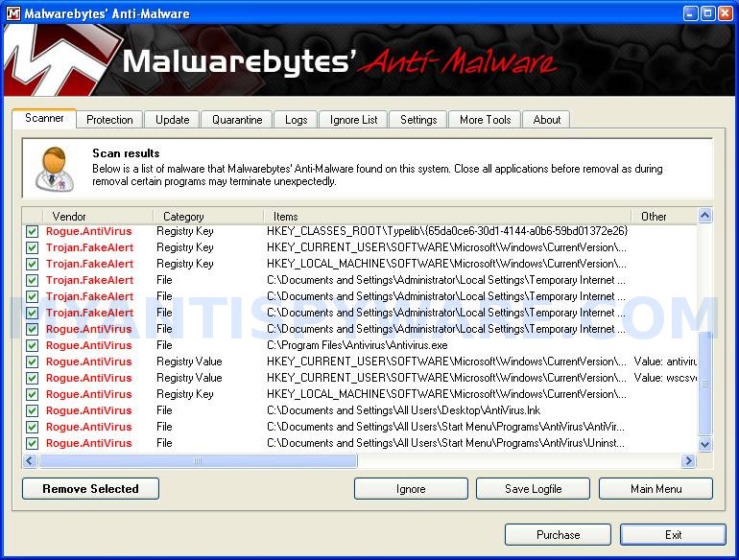This screenshot has width=739, height=560.
Task: Click the horizontal scrollbar thumb
Action: (x=198, y=460)
